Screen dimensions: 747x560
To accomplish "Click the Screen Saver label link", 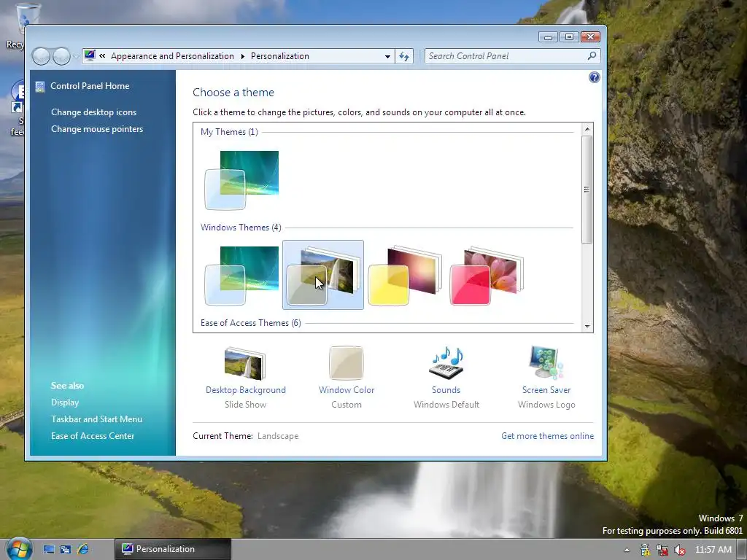I will point(546,390).
